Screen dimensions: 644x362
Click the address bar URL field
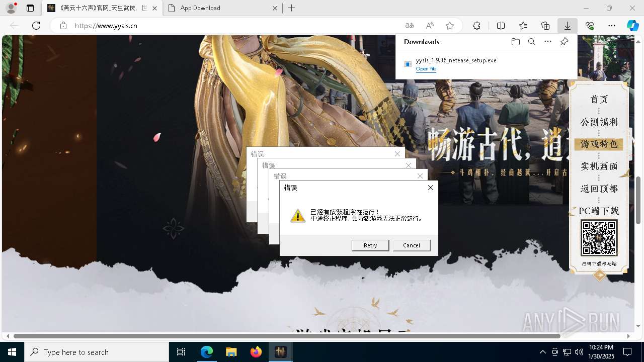(236, 26)
